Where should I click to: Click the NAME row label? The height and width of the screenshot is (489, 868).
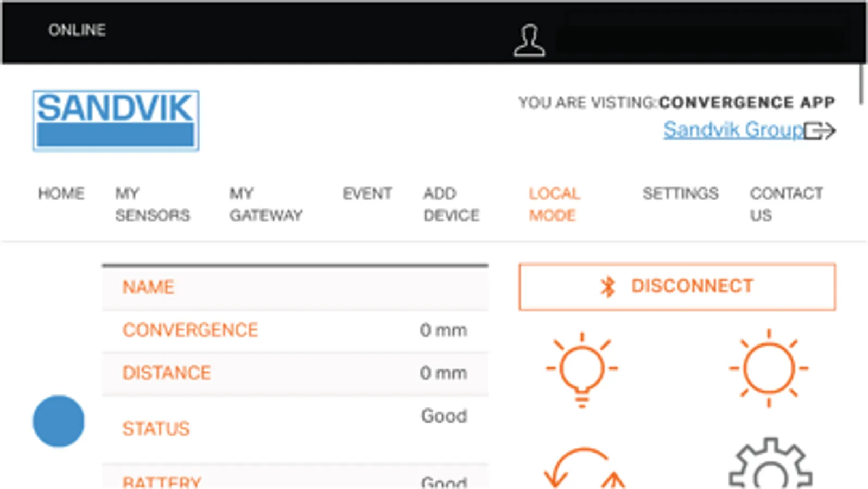tap(148, 287)
